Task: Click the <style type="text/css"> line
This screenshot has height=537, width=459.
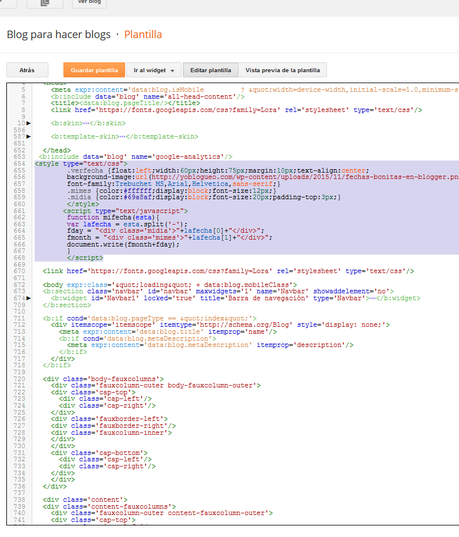Action: [x=81, y=164]
